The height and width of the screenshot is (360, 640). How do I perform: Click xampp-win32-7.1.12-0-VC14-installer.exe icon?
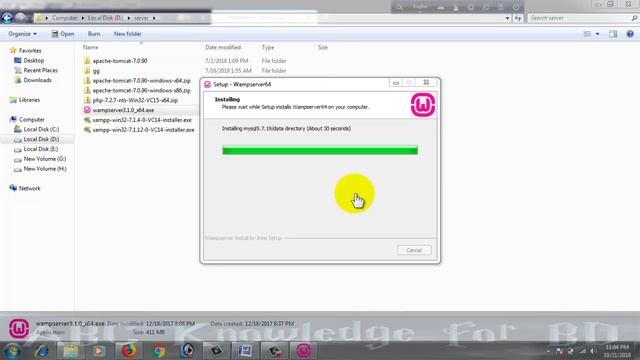pyautogui.click(x=87, y=130)
